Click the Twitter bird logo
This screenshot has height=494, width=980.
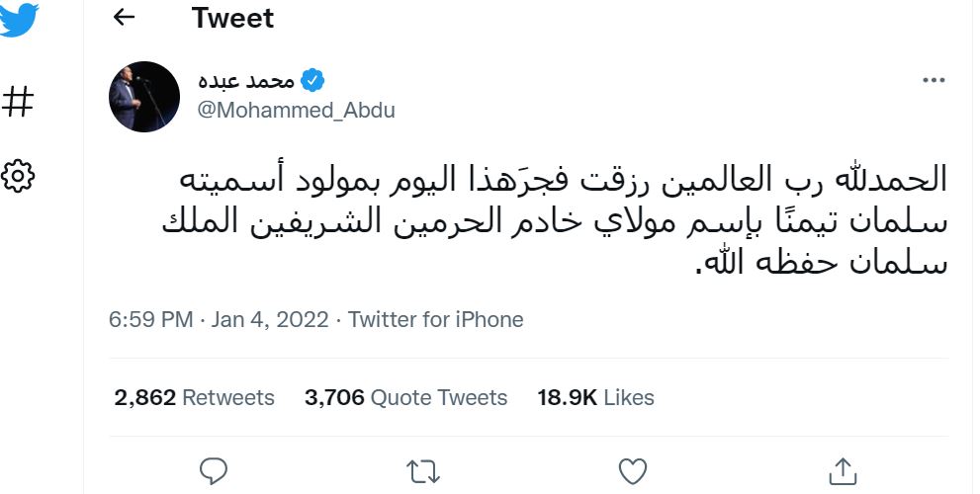click(20, 18)
